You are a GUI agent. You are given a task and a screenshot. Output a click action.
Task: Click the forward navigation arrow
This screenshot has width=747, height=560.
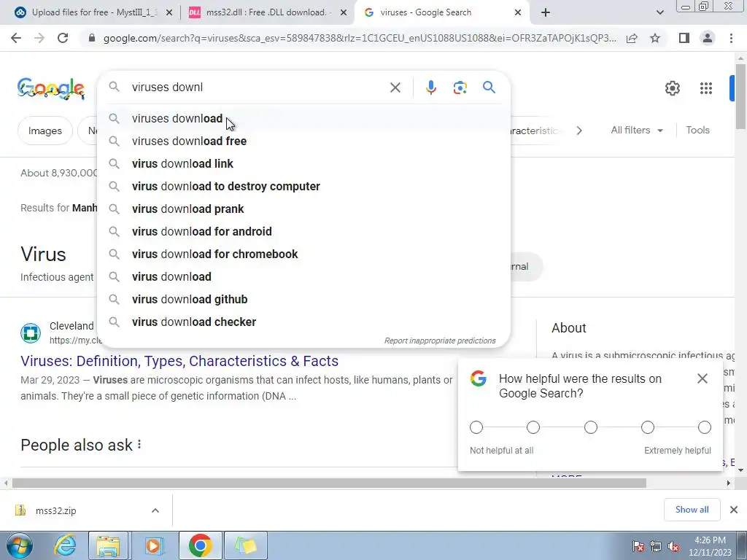coord(39,38)
